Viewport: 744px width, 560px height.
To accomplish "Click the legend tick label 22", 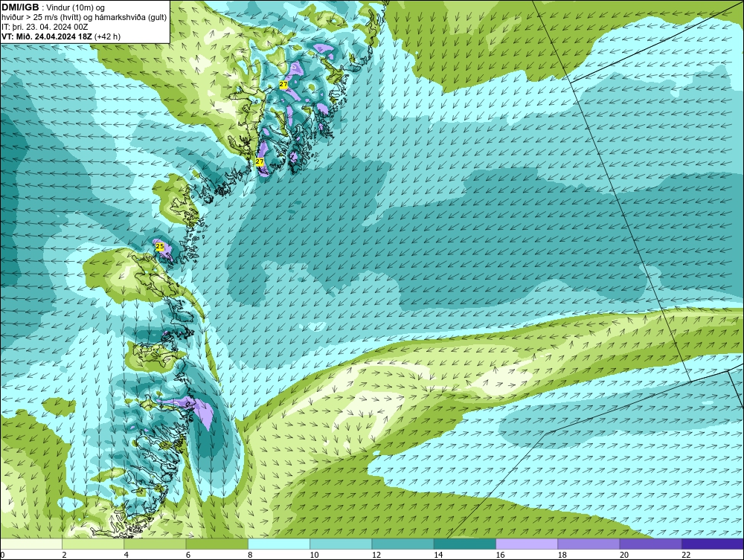I will [686, 555].
